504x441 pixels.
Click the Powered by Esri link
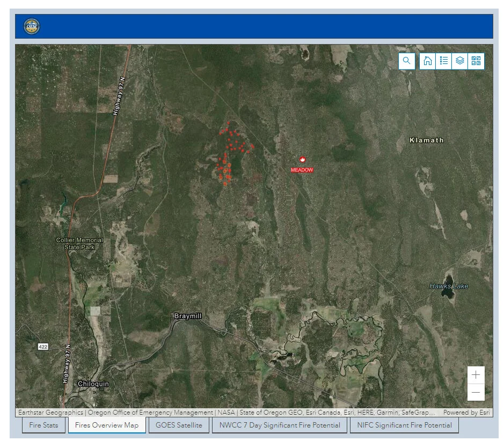click(466, 413)
